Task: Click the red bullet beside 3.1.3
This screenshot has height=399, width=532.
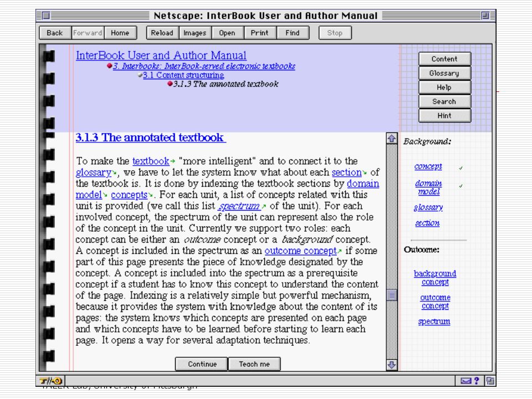Action: pos(170,84)
